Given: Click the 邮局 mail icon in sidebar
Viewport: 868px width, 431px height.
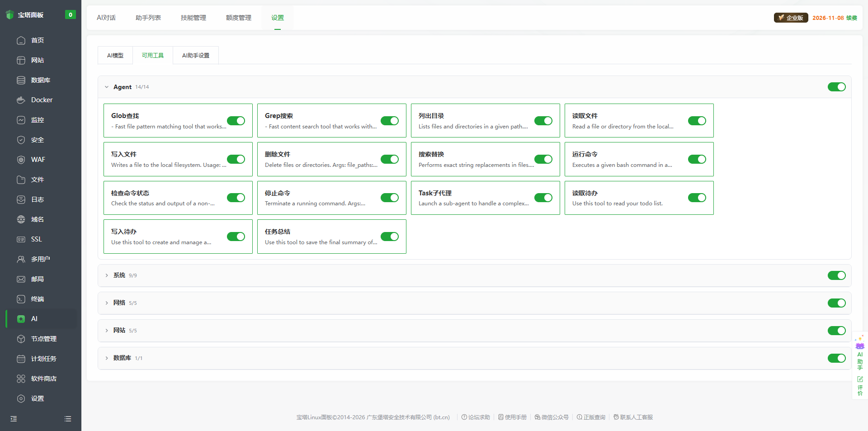Looking at the screenshot, I should [21, 279].
